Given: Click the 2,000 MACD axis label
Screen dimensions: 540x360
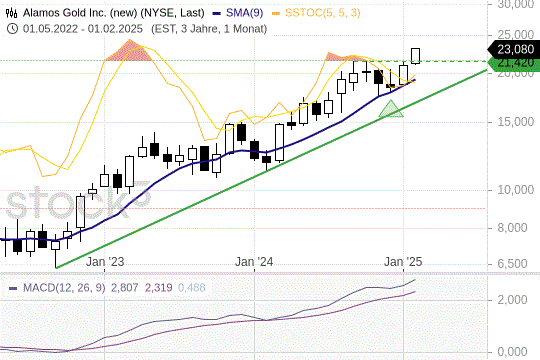Looking at the screenshot, I should click(x=512, y=300).
